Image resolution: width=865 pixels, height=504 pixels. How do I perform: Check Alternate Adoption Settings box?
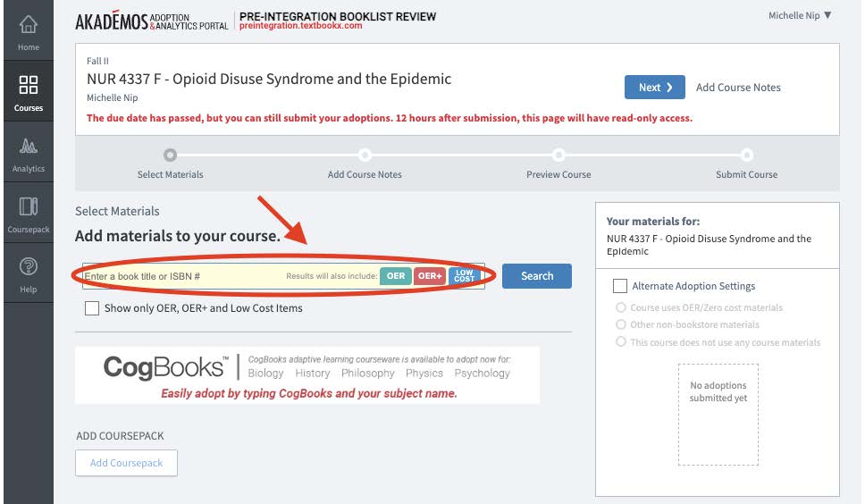pos(620,286)
